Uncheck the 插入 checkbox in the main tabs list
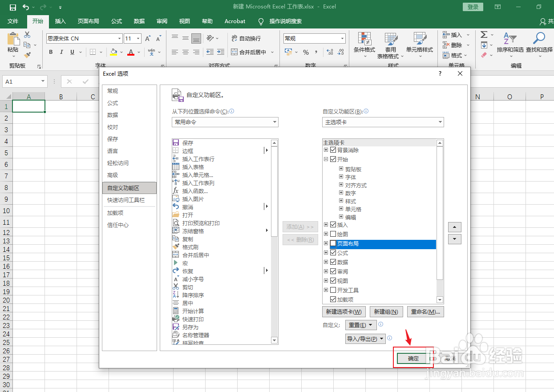 (333, 225)
